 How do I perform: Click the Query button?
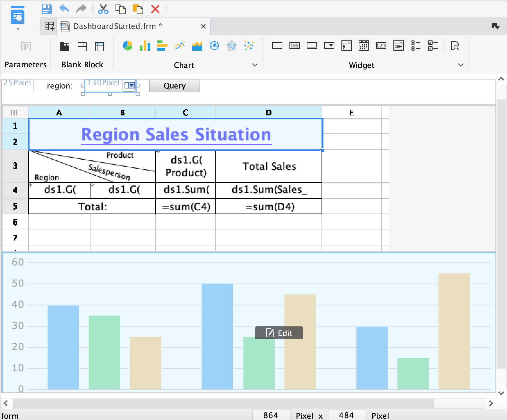pyautogui.click(x=175, y=86)
